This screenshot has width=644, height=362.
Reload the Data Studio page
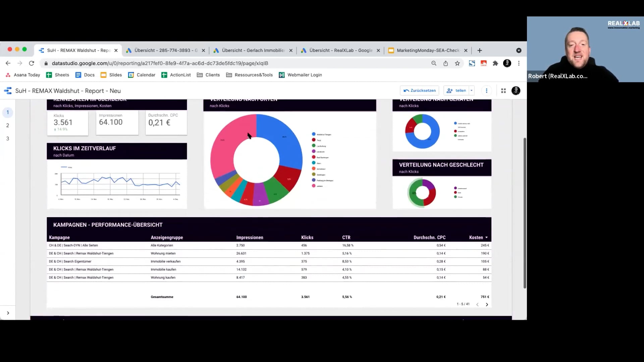pyautogui.click(x=32, y=63)
